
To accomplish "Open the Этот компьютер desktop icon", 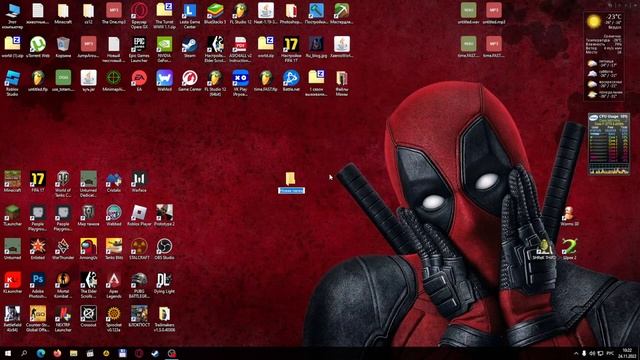I will point(12,15).
